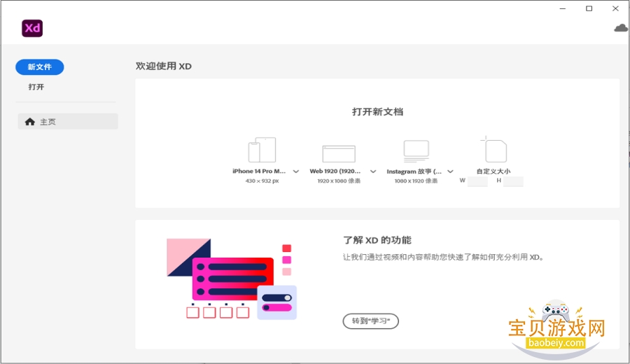Select the Web 1920 artboard icon
This screenshot has height=364, width=630.
point(339,153)
